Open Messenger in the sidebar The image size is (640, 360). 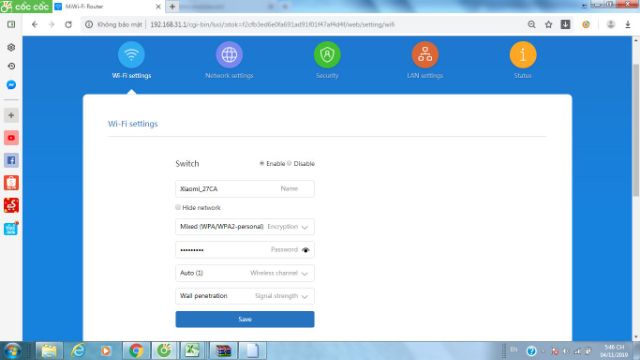point(11,85)
